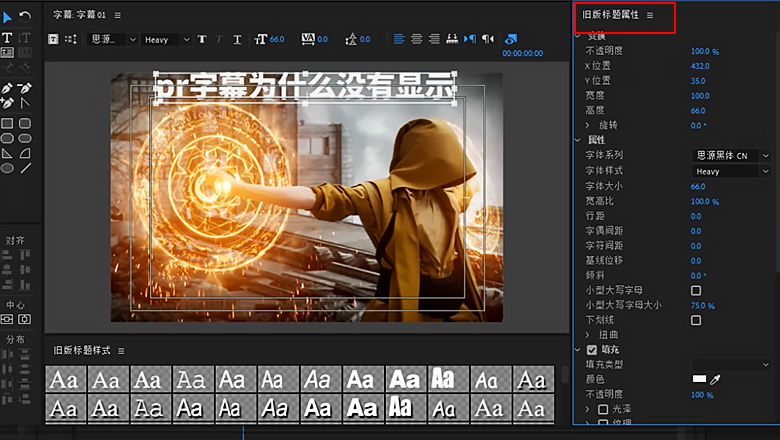Viewport: 780px width, 440px height.
Task: Select the Rounded Corner Rectangle tool
Action: pyautogui.click(x=25, y=123)
